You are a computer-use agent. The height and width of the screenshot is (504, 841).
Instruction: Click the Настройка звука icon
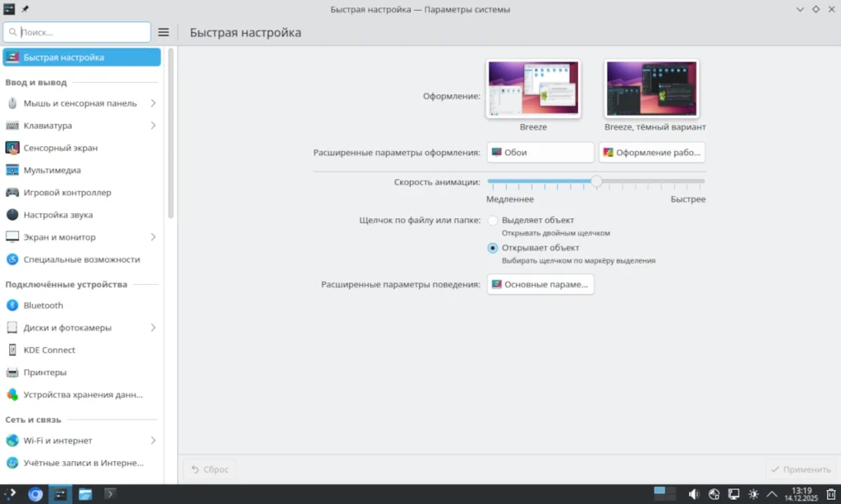12,214
